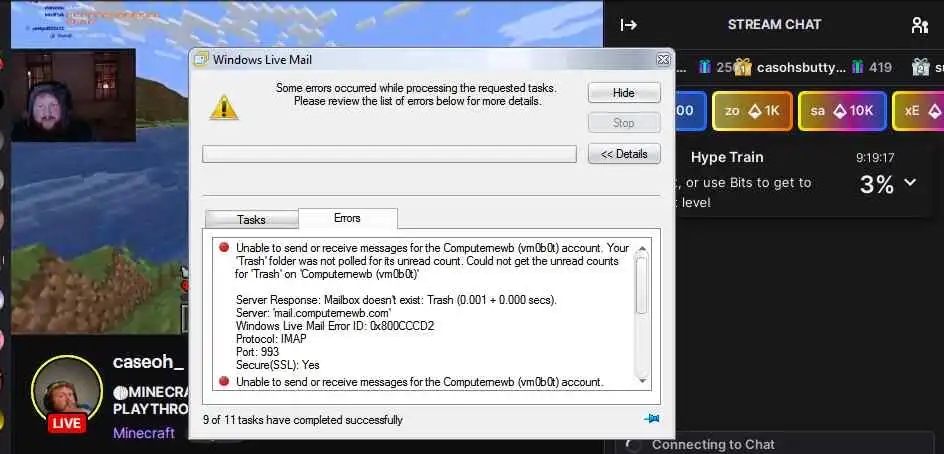Collapse the stream chat panel arrow icon

tap(629, 25)
